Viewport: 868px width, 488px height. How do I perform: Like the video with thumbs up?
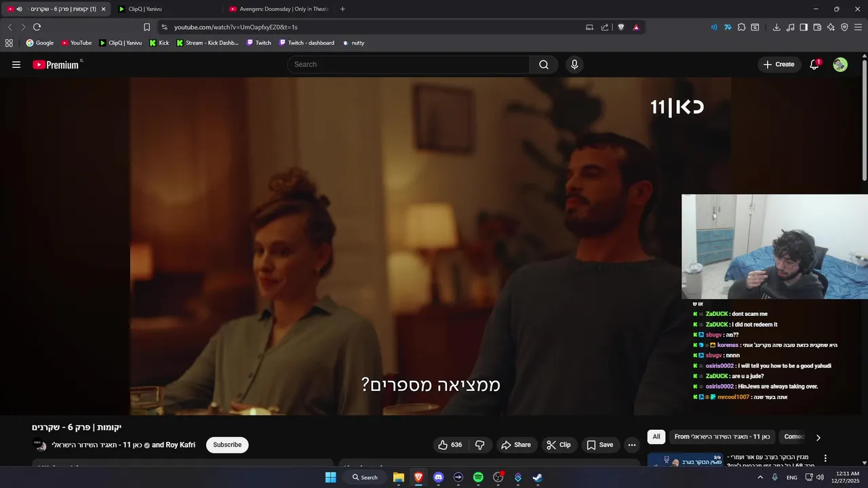[x=450, y=445]
